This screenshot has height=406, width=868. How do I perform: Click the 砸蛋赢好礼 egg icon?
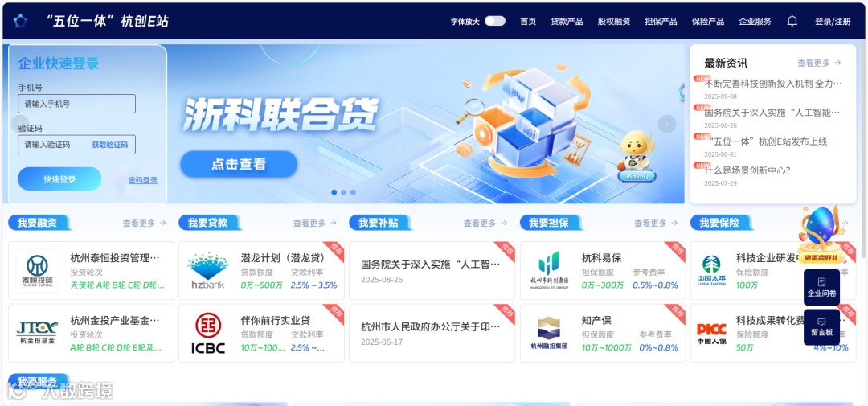click(x=821, y=236)
